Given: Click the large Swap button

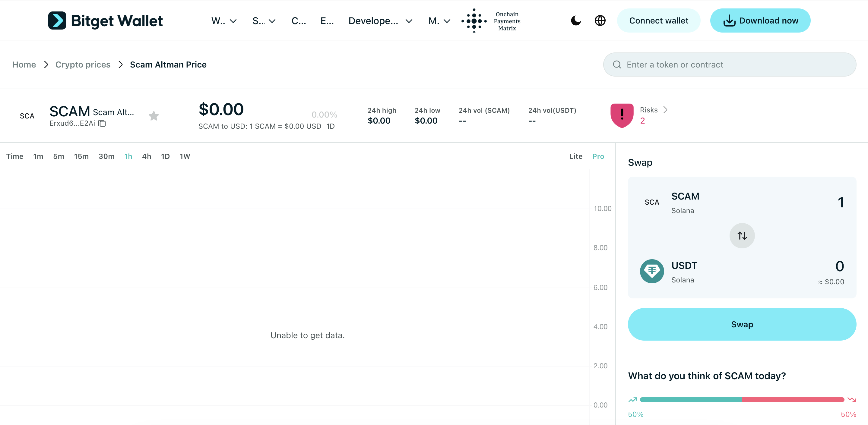Looking at the screenshot, I should coord(742,324).
